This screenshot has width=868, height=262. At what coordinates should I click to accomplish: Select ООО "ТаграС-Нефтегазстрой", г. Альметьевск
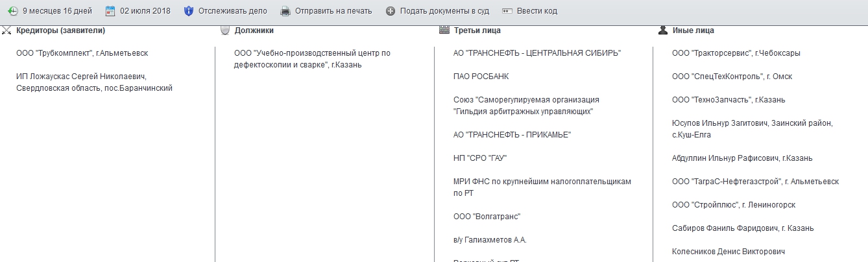[756, 182]
